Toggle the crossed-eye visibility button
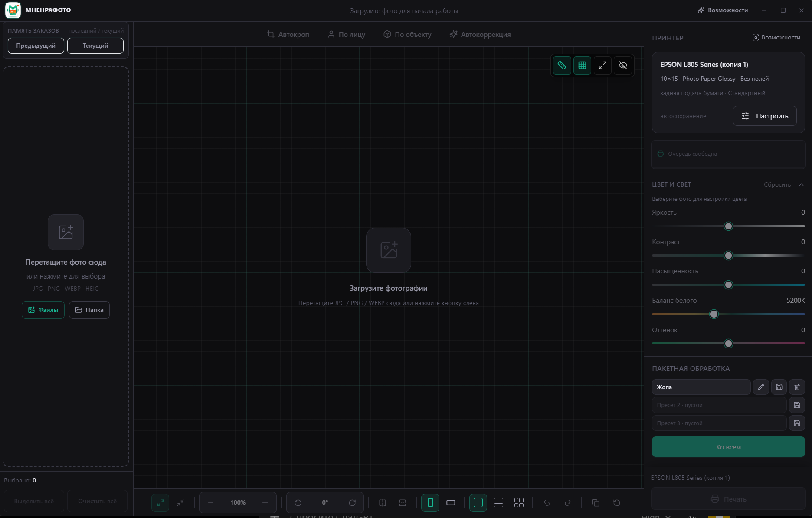Viewport: 812px width, 518px height. tap(623, 66)
